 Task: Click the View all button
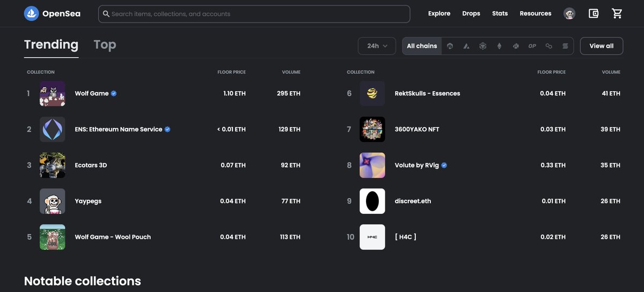(601, 46)
